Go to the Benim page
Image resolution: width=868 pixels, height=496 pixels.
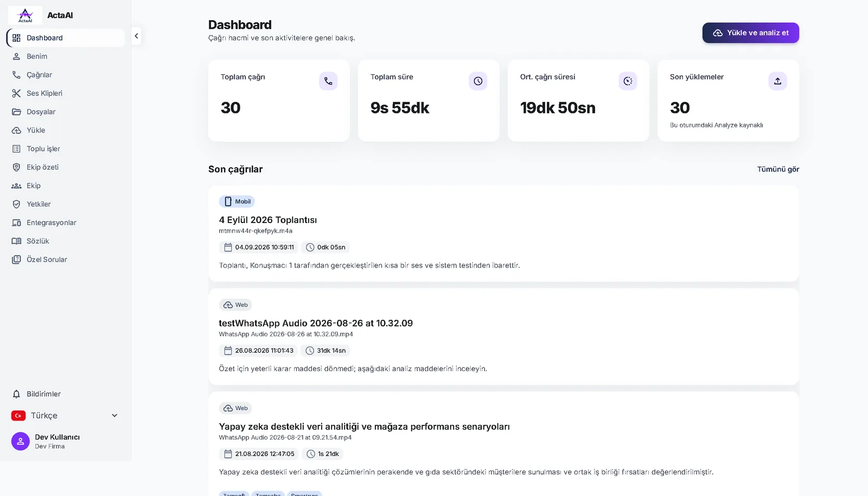[66, 56]
